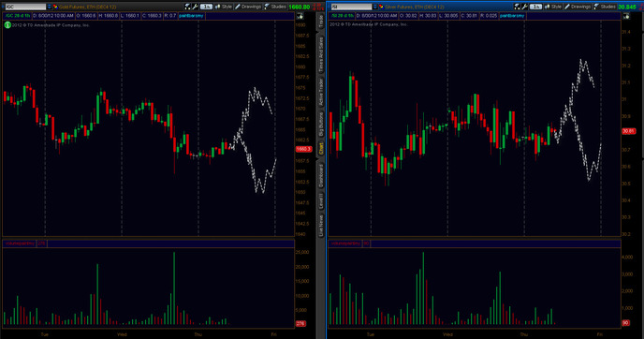Click the green info badge on gold chart
Viewport: 644px width, 339px height.
7,25
